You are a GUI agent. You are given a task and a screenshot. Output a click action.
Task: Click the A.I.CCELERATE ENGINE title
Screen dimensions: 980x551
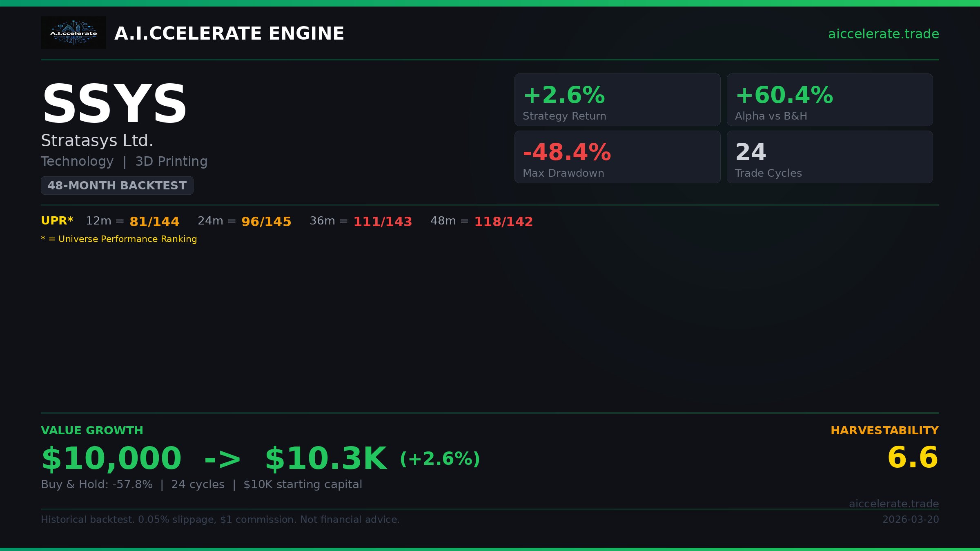pos(229,33)
